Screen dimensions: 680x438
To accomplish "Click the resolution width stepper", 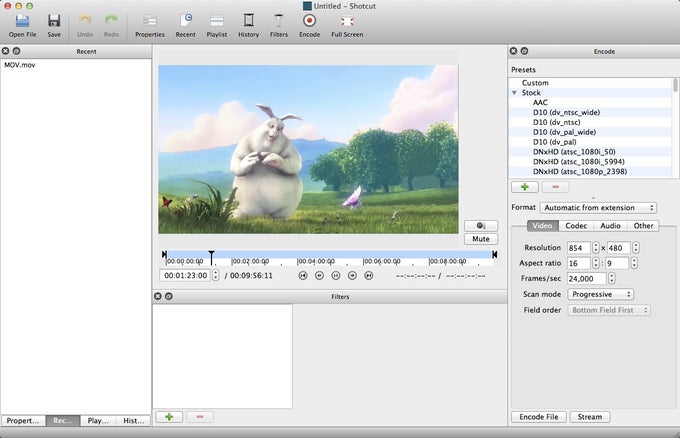I will tap(596, 248).
